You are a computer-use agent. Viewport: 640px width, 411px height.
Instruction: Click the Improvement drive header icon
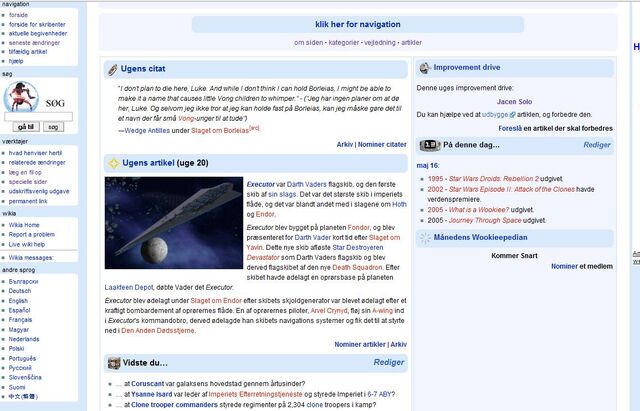click(425, 68)
